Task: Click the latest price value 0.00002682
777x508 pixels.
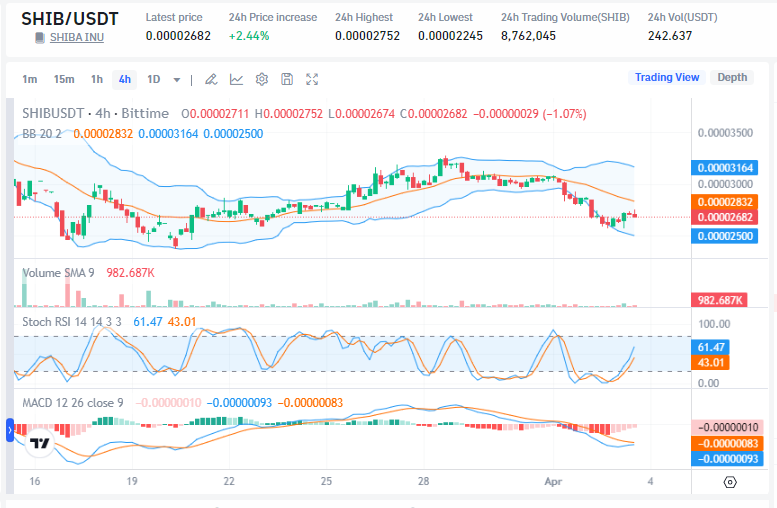Action: (178, 36)
